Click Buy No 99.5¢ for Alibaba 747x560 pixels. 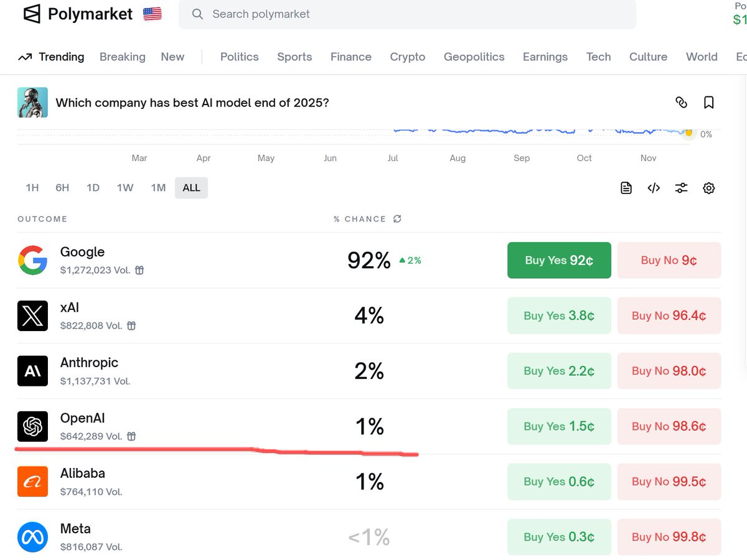(669, 482)
